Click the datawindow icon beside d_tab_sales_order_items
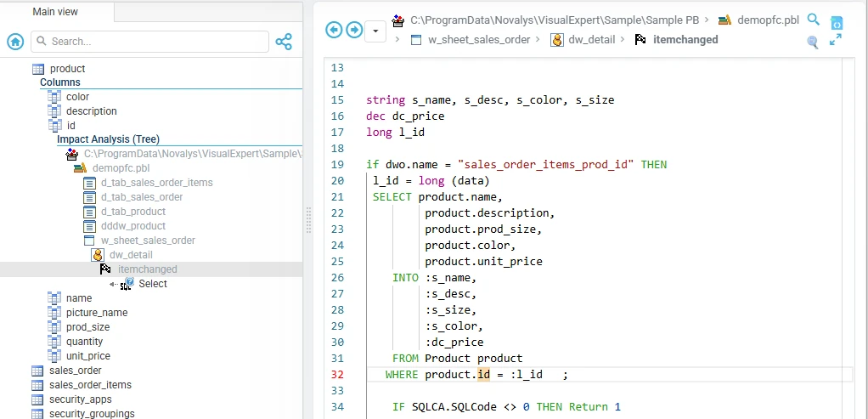Viewport: 868px width, 419px height. [x=89, y=183]
